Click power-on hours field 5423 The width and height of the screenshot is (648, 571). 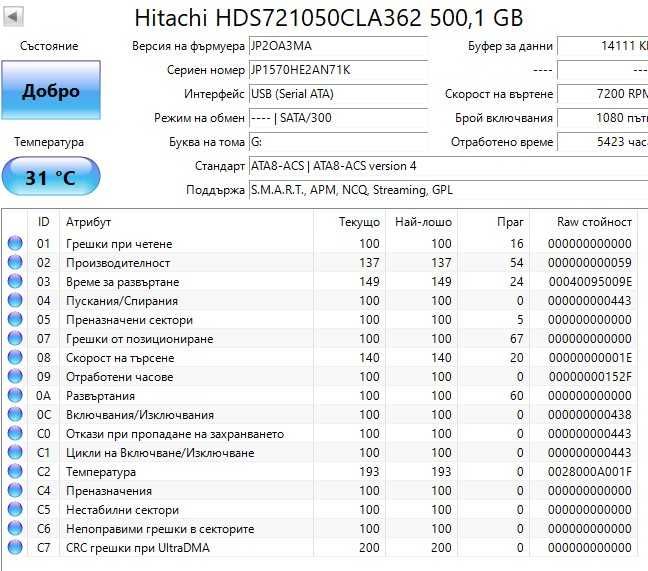(603, 142)
